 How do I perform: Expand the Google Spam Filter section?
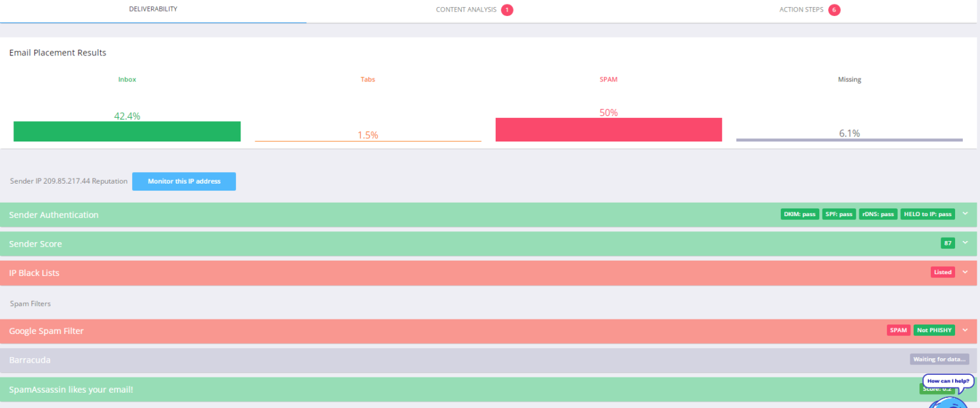coord(965,330)
